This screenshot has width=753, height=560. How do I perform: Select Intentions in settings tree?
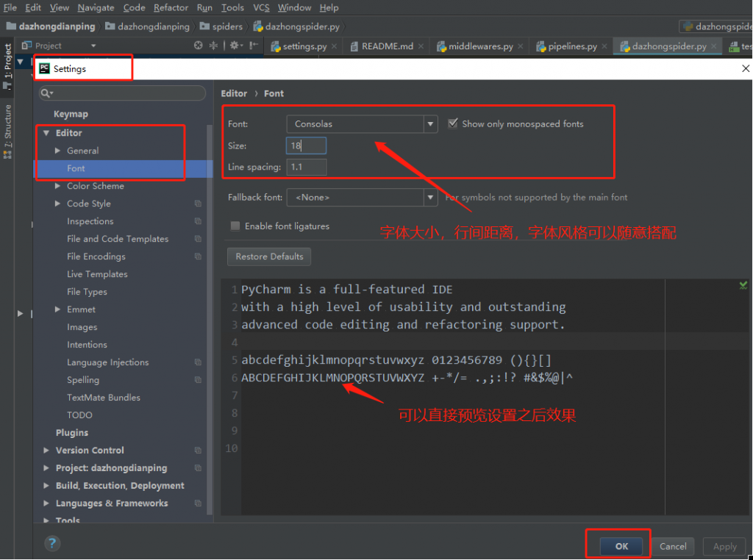click(87, 345)
